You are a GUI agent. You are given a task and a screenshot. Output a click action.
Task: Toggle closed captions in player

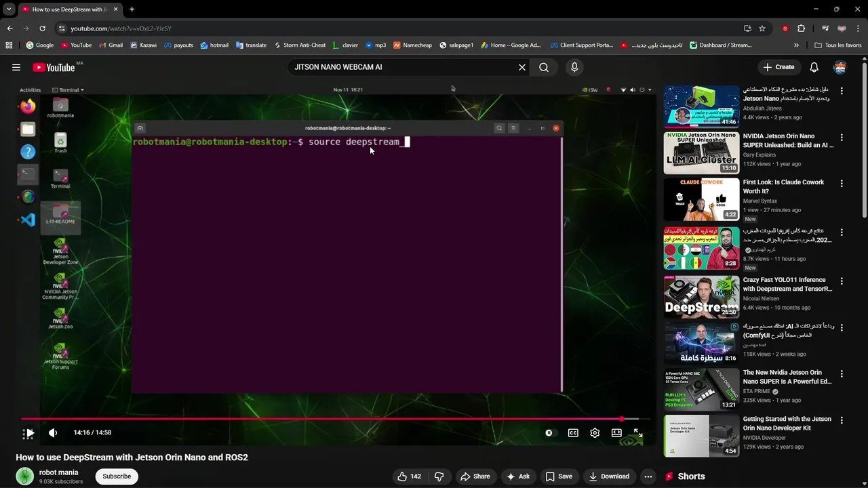pos(573,433)
